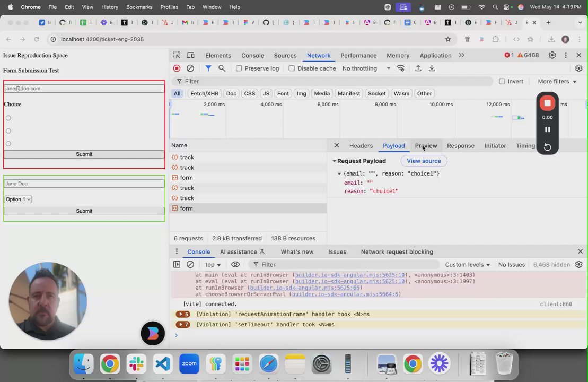
Task: Show the console sidebar icon
Action: click(x=177, y=265)
